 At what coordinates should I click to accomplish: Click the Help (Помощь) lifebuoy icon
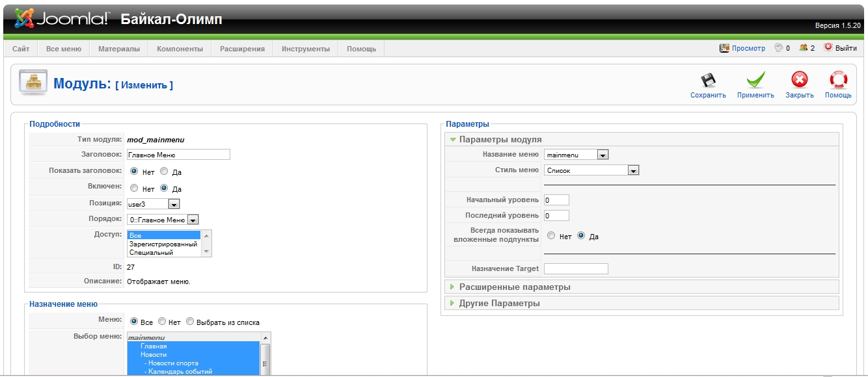(x=838, y=80)
